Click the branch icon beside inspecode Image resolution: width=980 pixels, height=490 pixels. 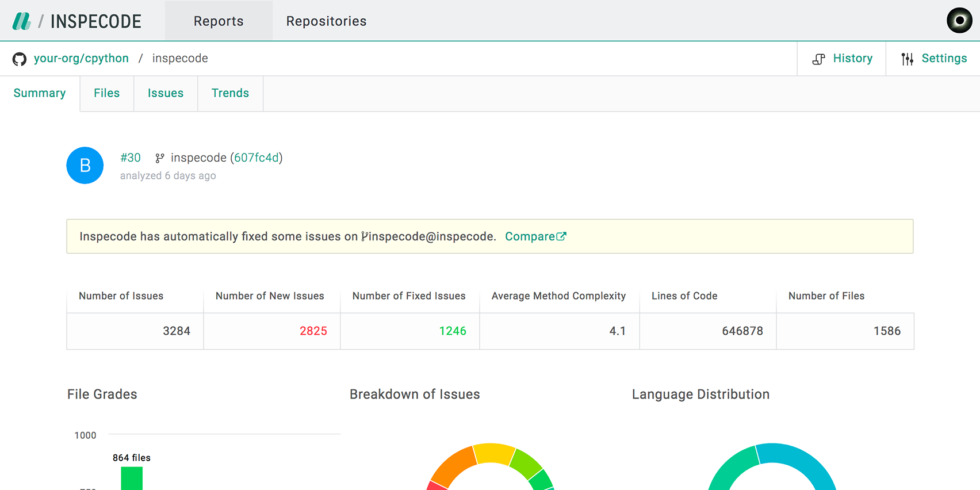(160, 158)
